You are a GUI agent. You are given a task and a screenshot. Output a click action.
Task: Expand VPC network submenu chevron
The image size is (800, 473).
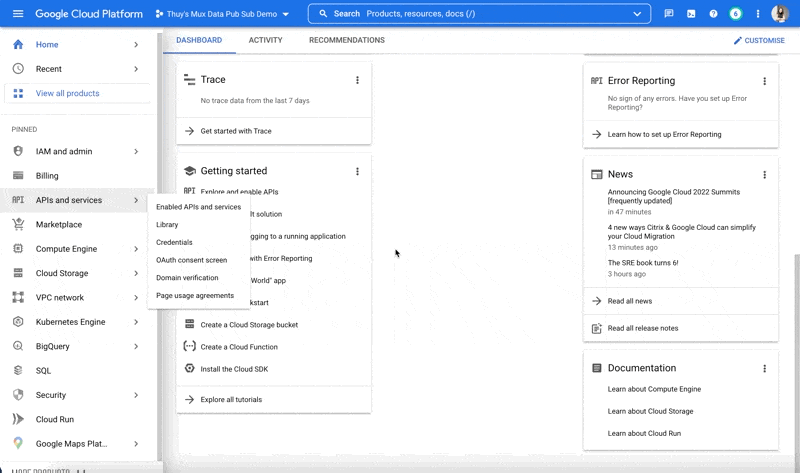point(136,297)
